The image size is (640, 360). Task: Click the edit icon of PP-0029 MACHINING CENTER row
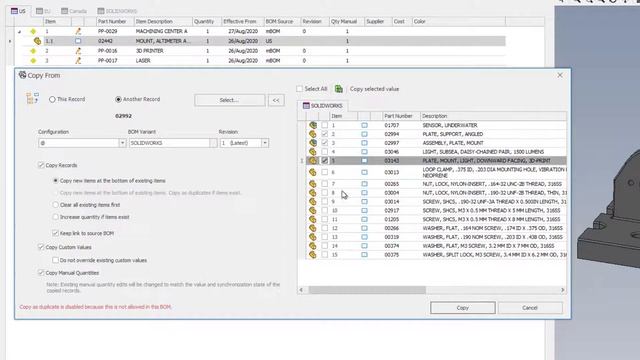tap(78, 31)
